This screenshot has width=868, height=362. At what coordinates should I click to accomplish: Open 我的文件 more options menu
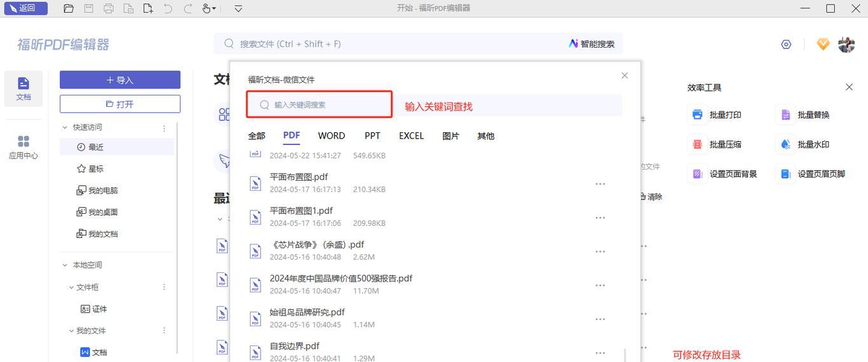[164, 330]
